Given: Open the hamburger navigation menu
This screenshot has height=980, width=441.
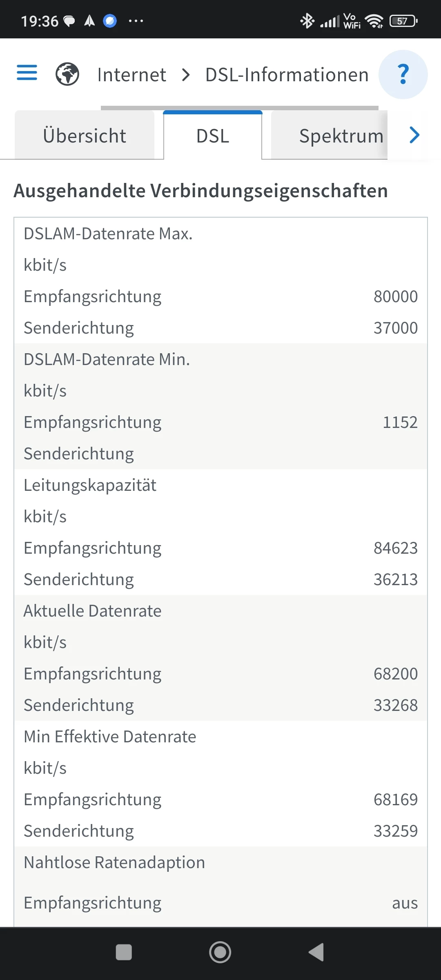Looking at the screenshot, I should point(27,73).
